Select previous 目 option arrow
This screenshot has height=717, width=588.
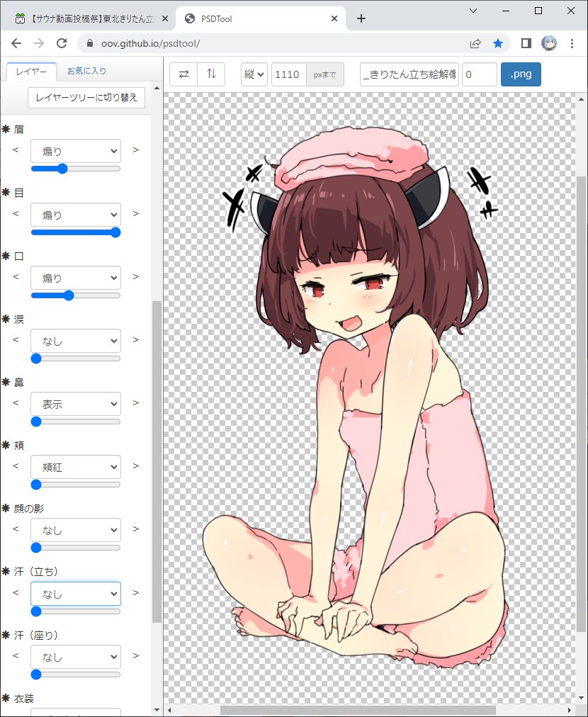coord(16,213)
